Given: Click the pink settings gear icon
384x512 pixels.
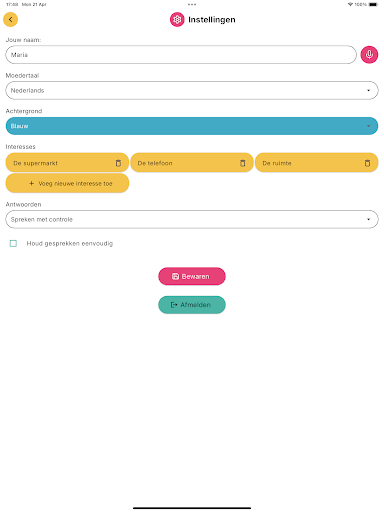Looking at the screenshot, I should point(177,20).
